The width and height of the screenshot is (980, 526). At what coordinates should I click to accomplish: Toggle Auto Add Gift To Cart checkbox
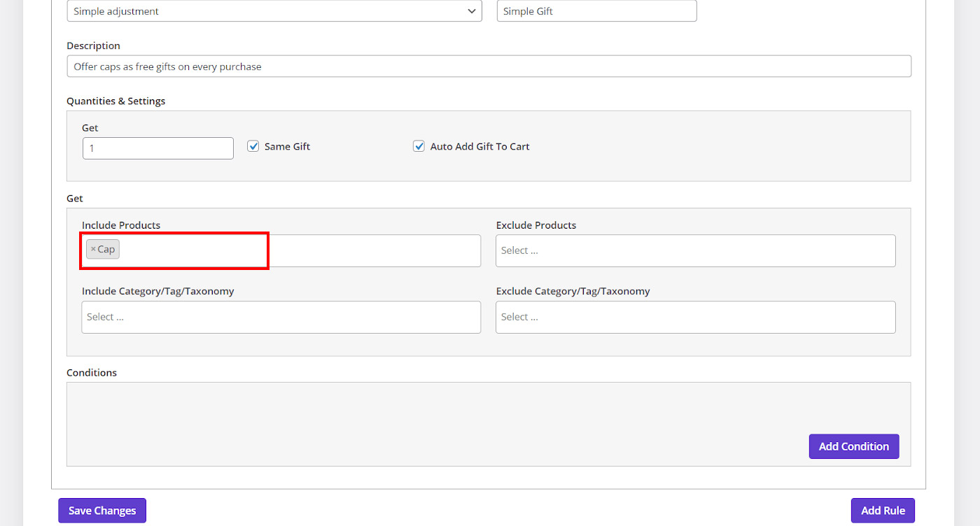[x=419, y=146]
